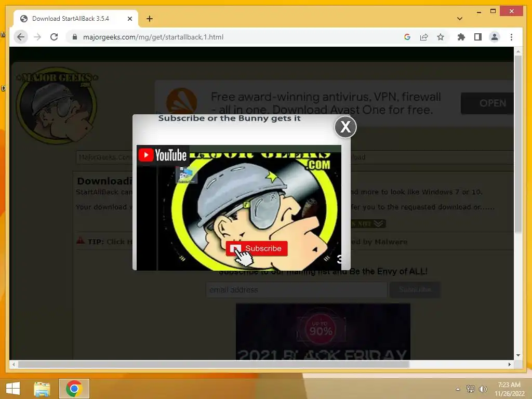532x399 pixels.
Task: Show hidden tray icons arrow
Action: (458, 389)
